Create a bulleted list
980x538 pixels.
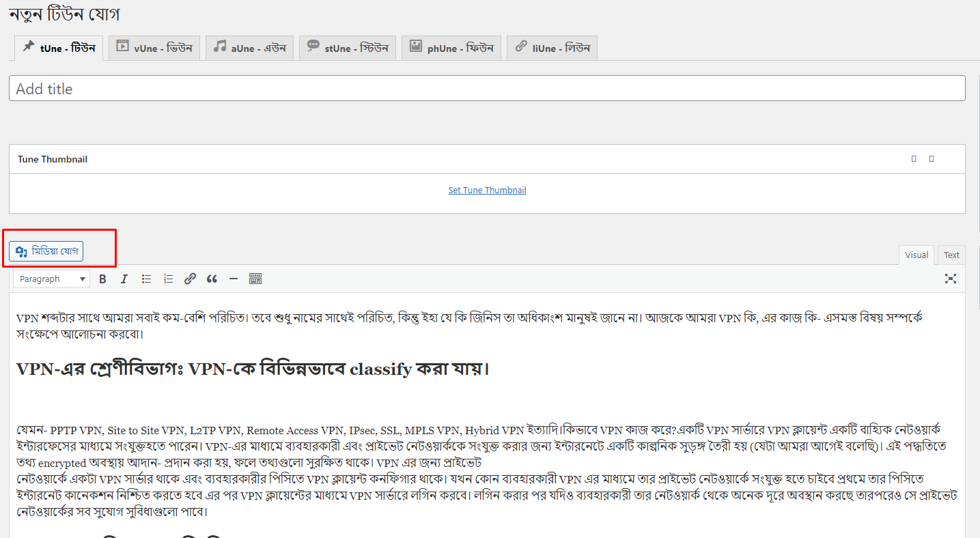(x=146, y=278)
